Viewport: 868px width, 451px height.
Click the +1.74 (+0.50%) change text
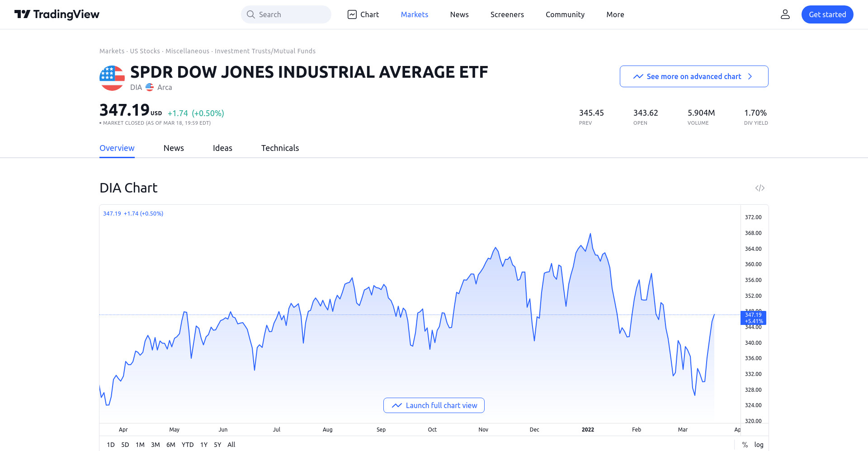point(196,113)
